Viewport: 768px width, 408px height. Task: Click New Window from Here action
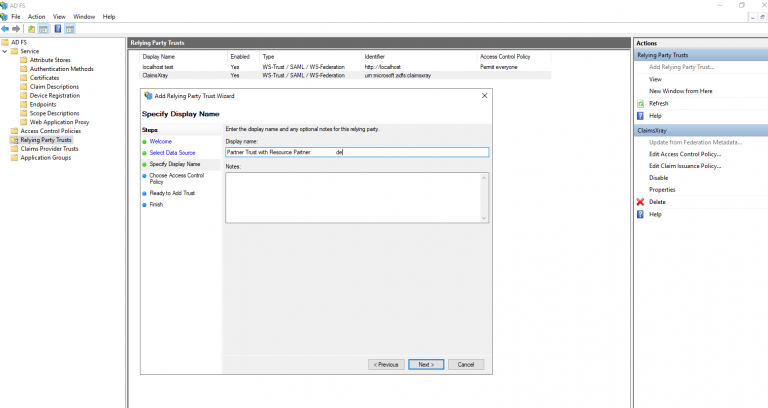(680, 91)
